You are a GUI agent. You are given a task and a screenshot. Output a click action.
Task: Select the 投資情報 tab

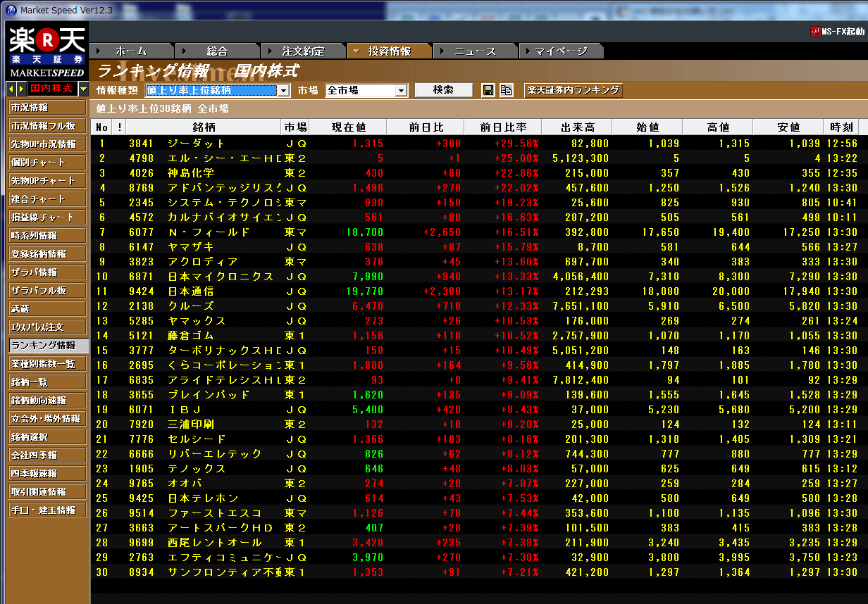(390, 51)
